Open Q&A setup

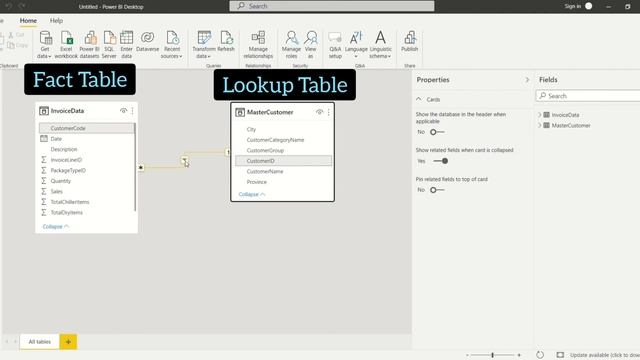tap(335, 44)
